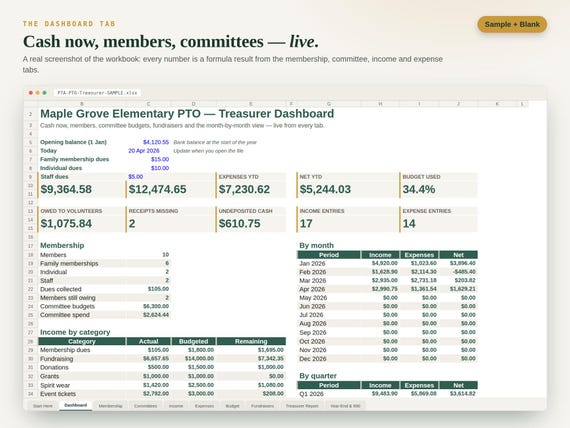Open the Committees sheet tab
This screenshot has height=428, width=570.
[145, 406]
